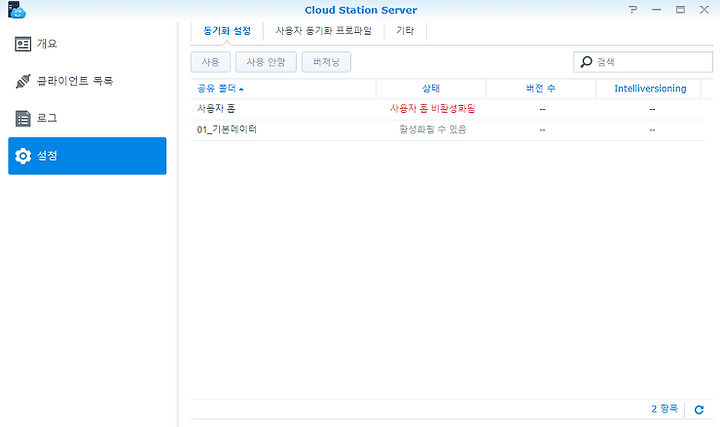720x427 pixels.
Task: Click the 사용 button
Action: pos(210,62)
